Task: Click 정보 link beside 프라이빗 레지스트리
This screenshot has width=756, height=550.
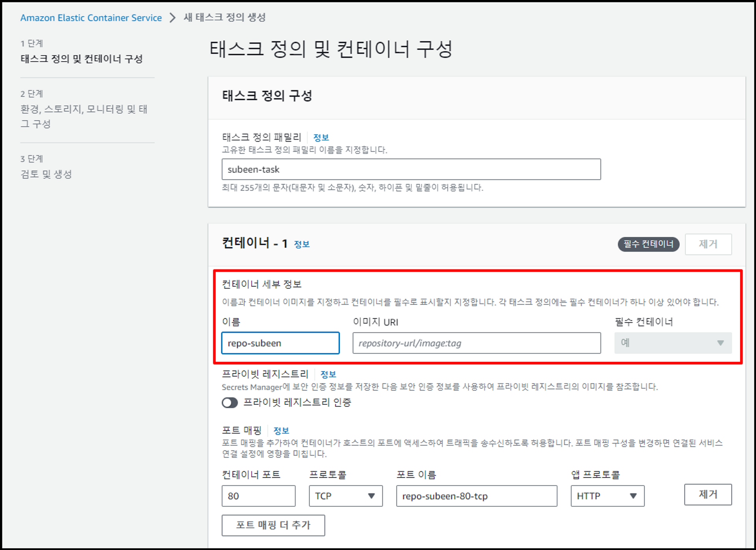Action: pos(328,374)
